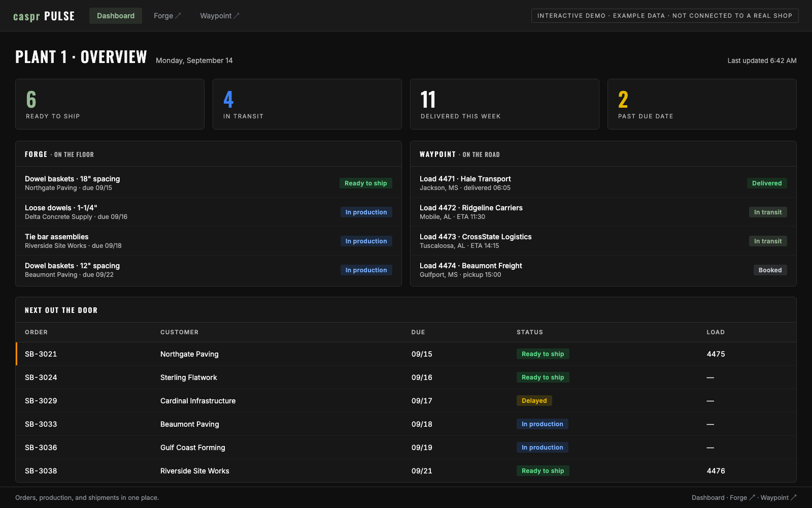
Task: Click load number 4475 for SB-3021
Action: click(x=716, y=354)
